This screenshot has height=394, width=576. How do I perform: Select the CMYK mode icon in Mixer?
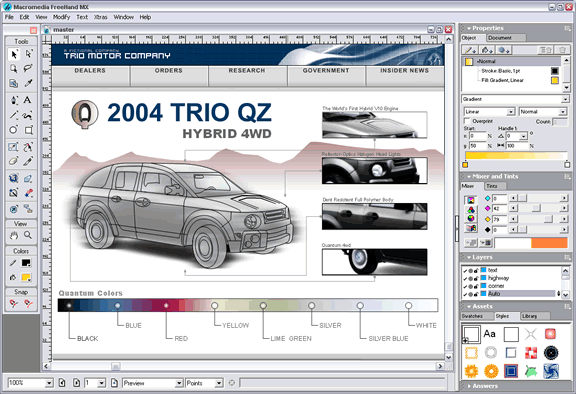click(471, 200)
